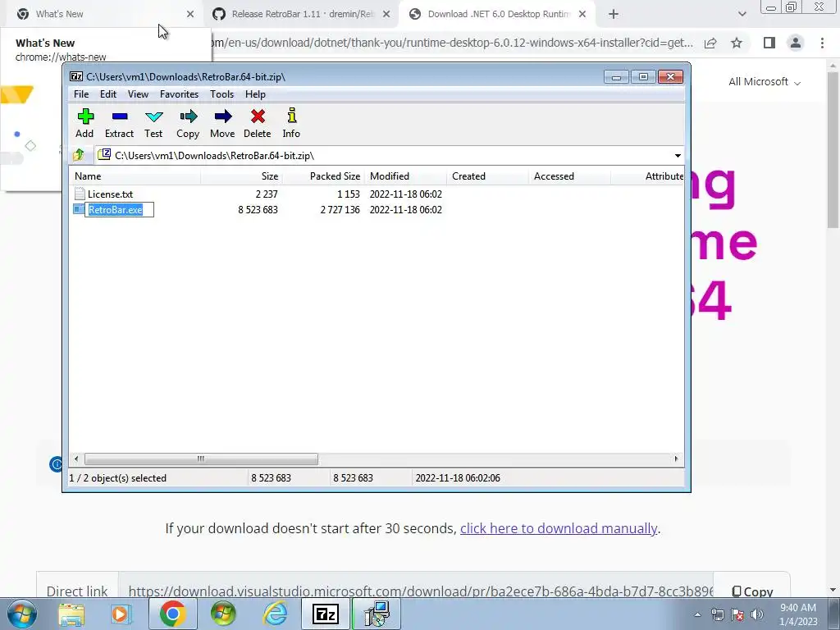Click the Add toolbar icon in 7-Zip
This screenshot has height=630, width=840.
(84, 123)
